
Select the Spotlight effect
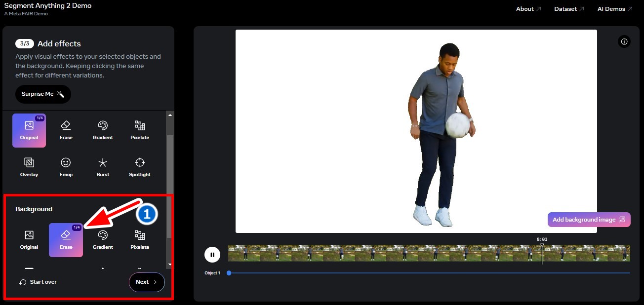tap(140, 167)
